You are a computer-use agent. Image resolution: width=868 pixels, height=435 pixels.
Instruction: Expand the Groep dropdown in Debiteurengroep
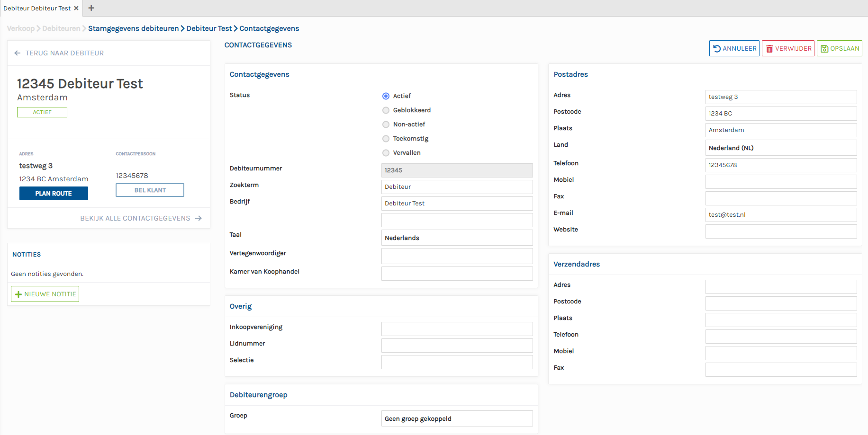click(457, 418)
